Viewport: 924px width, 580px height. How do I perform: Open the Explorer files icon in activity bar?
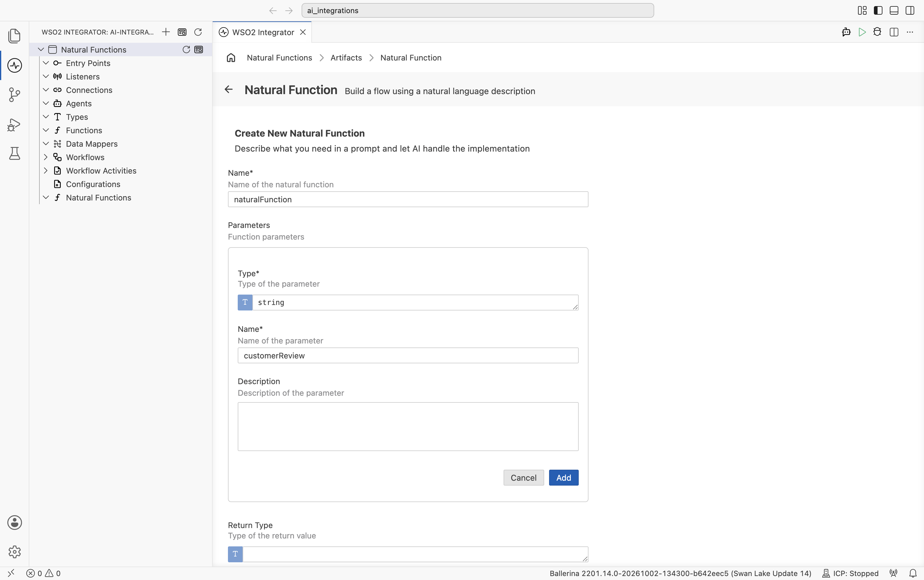click(15, 36)
